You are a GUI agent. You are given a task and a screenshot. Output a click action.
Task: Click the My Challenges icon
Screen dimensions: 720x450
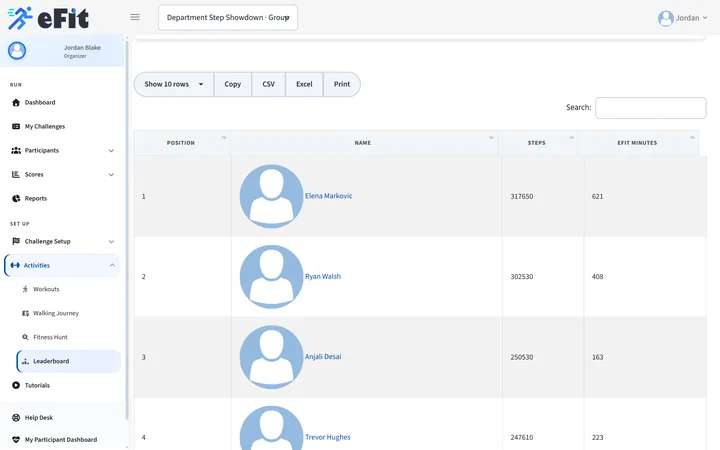16,126
